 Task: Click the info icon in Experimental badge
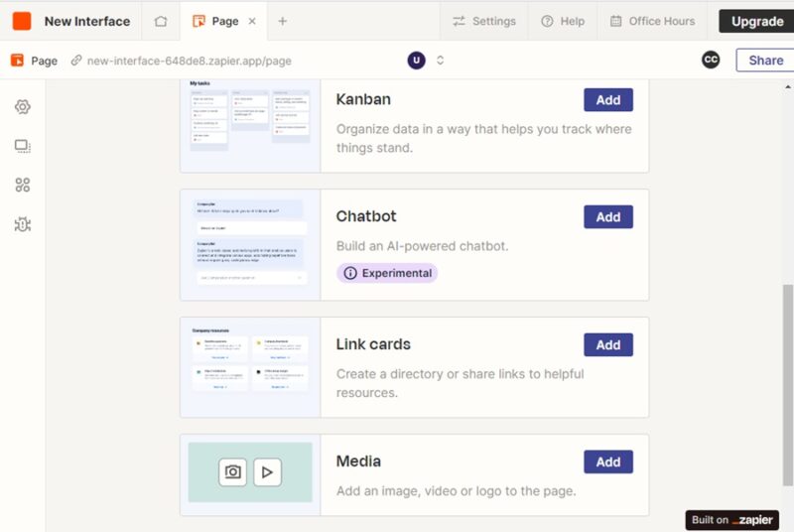[350, 273]
